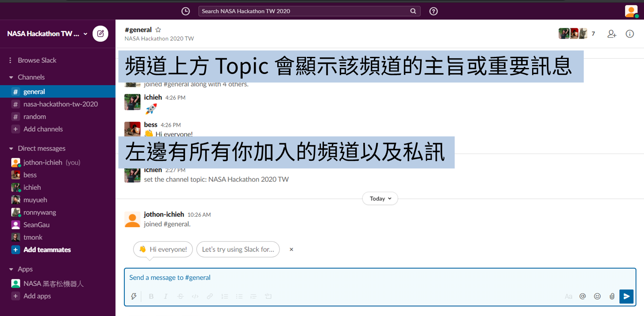Open direct message with SeanGau
The height and width of the screenshot is (316, 644).
click(x=58, y=224)
